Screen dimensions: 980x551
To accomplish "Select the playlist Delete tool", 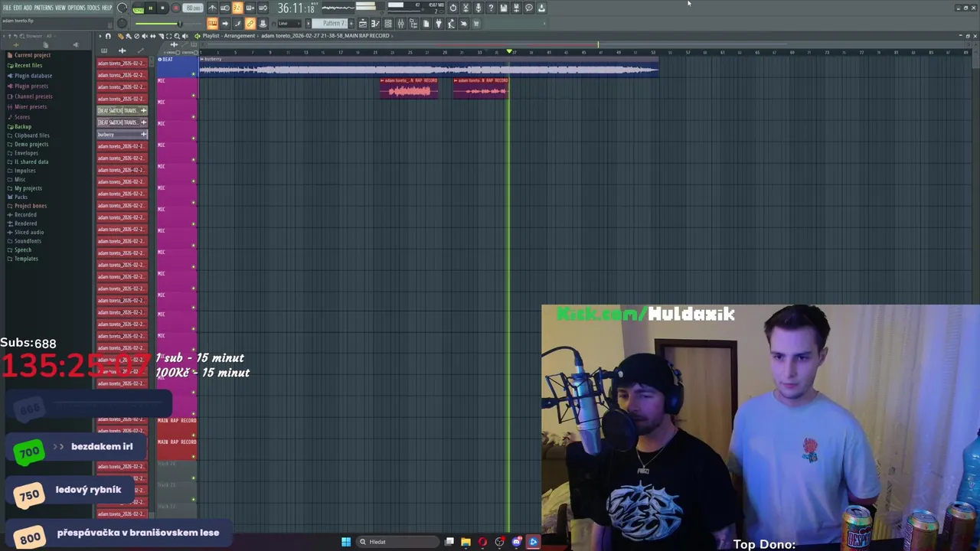I will pyautogui.click(x=136, y=36).
